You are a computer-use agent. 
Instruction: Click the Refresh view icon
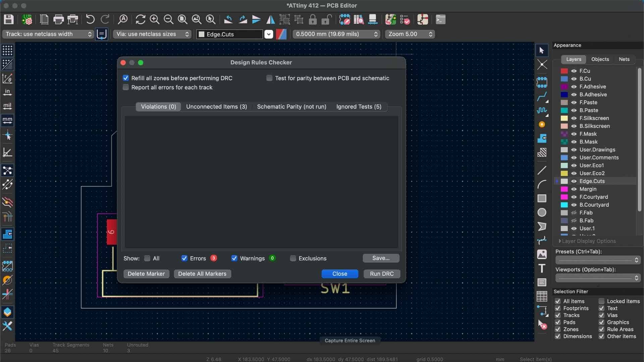pos(140,19)
